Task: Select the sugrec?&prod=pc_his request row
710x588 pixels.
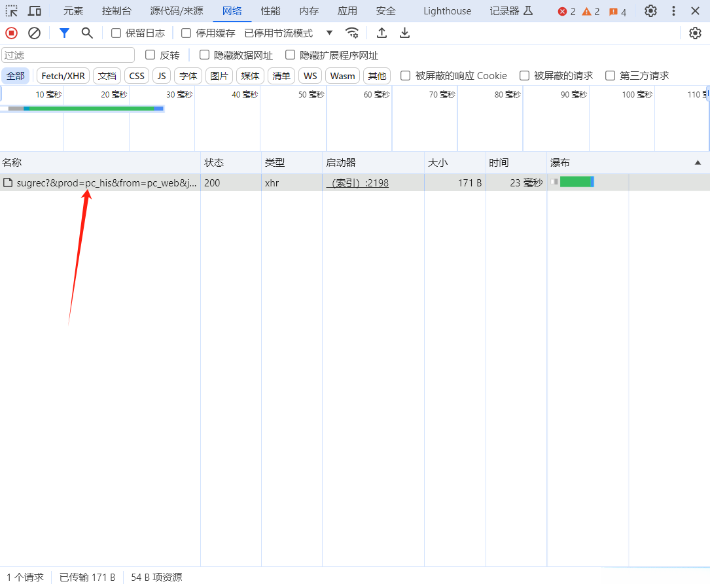Action: (x=355, y=182)
